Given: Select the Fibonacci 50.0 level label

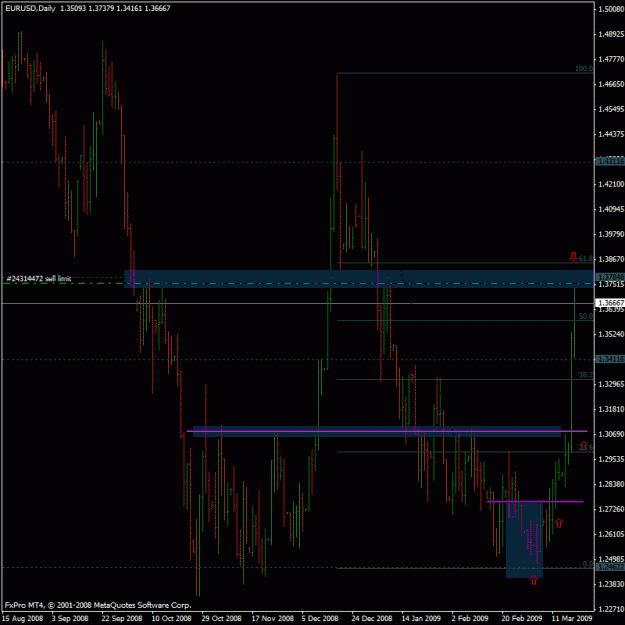Looking at the screenshot, I should 586,316.
